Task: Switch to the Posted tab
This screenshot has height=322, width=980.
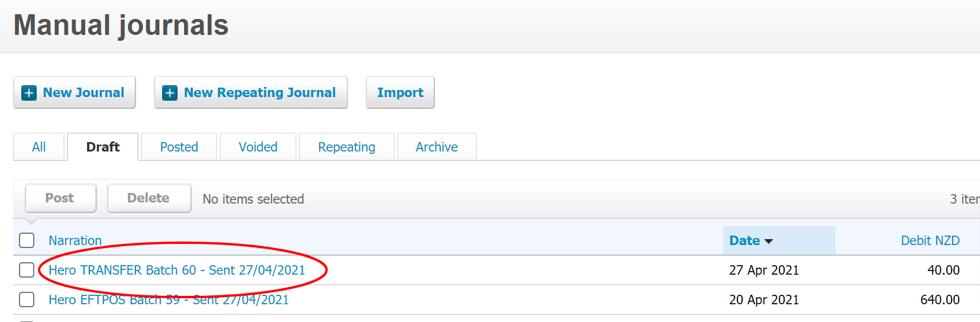Action: click(179, 147)
